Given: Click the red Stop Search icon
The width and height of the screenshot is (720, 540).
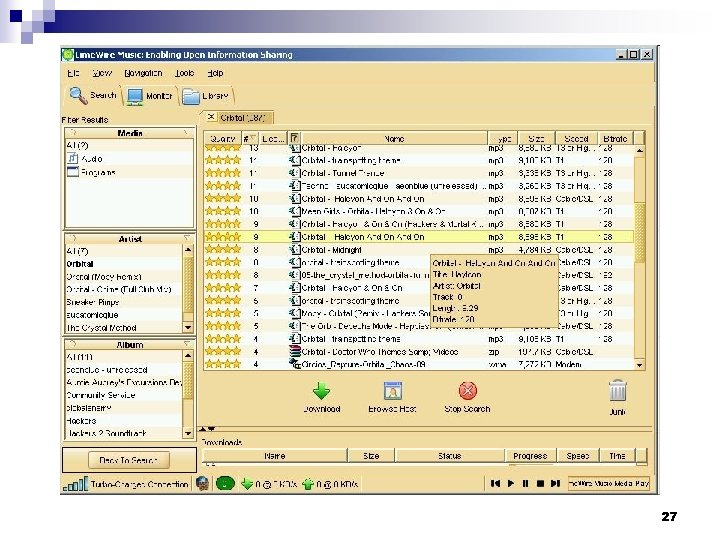Looking at the screenshot, I should tap(467, 391).
